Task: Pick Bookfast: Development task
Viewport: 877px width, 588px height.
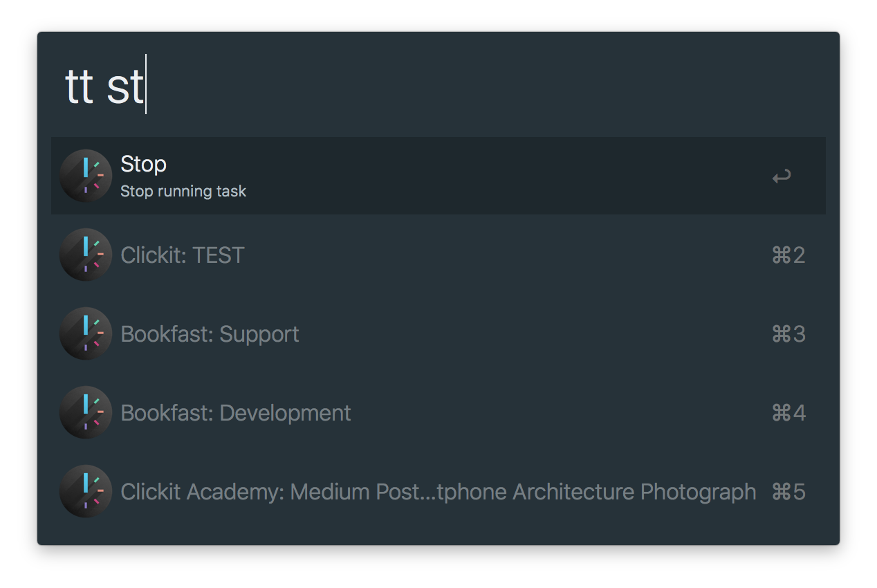Action: [x=438, y=412]
